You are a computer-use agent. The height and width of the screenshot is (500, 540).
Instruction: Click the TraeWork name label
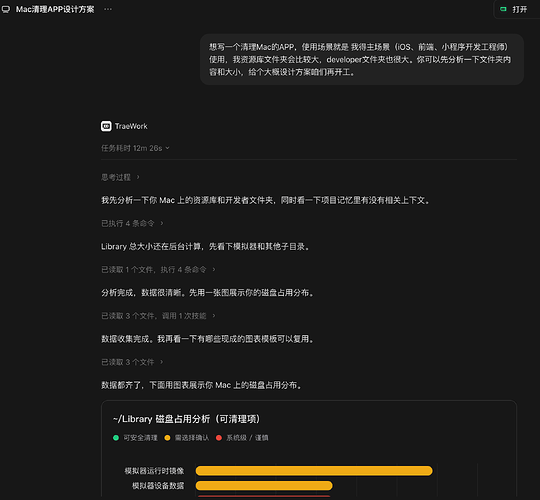tap(131, 126)
